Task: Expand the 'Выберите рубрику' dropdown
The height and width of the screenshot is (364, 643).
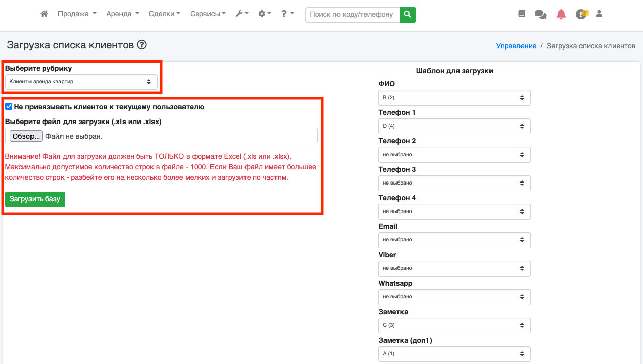Action: click(81, 82)
